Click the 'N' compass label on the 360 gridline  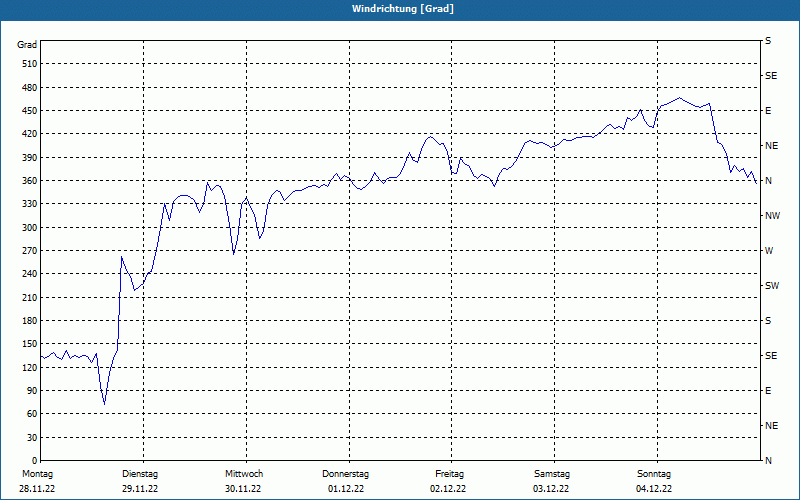coord(769,181)
